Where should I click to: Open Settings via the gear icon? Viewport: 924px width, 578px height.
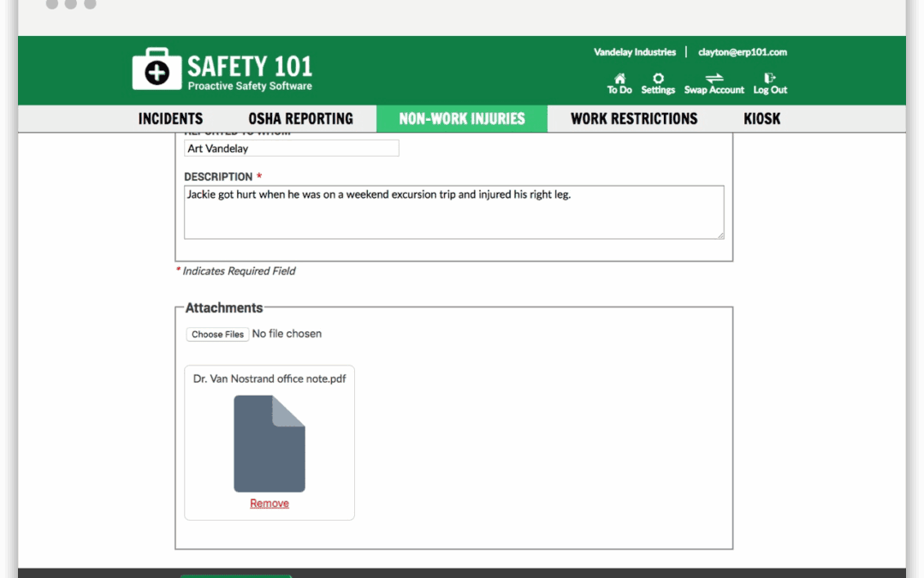pyautogui.click(x=658, y=79)
